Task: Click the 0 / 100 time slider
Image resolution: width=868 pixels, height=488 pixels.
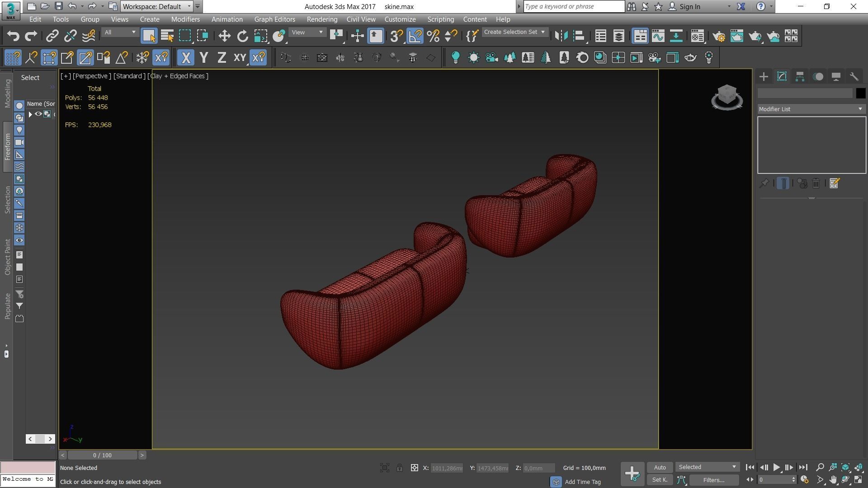Action: [102, 455]
